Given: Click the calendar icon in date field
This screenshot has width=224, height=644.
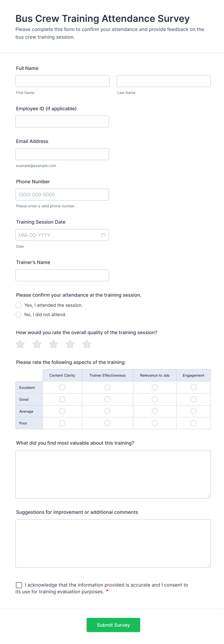Looking at the screenshot, I should pos(103,235).
